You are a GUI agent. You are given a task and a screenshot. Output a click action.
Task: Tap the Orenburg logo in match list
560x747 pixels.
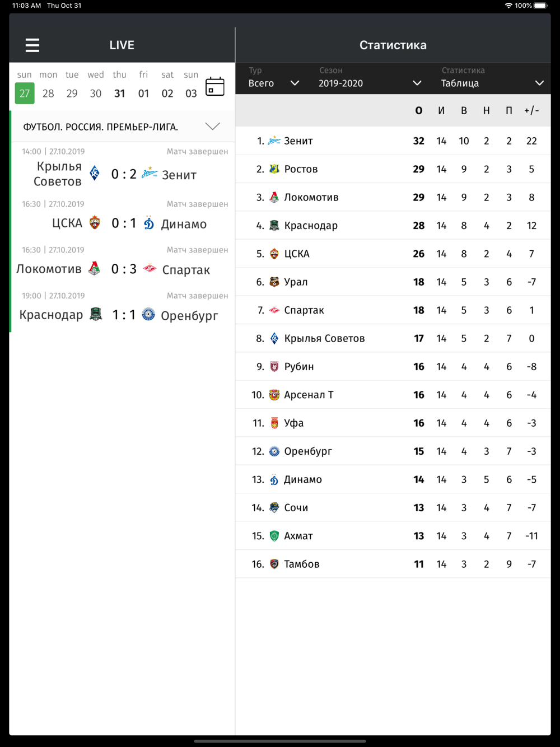coord(148,315)
